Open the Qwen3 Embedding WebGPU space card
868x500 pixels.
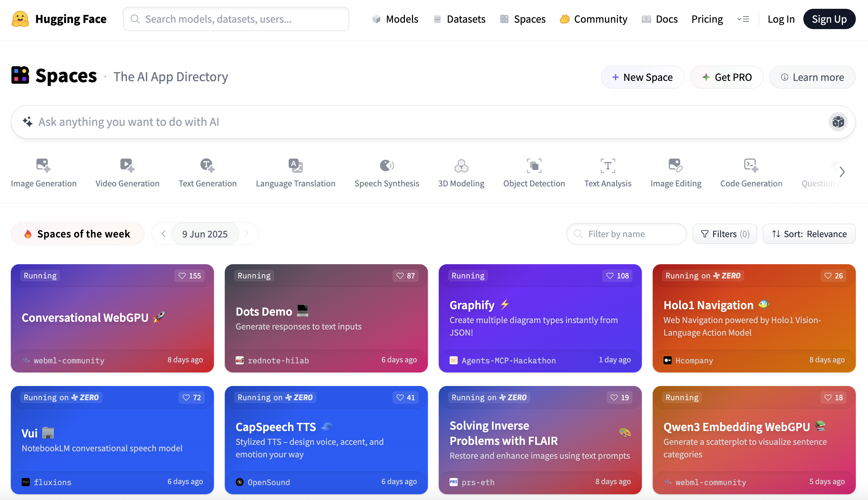[x=754, y=440]
